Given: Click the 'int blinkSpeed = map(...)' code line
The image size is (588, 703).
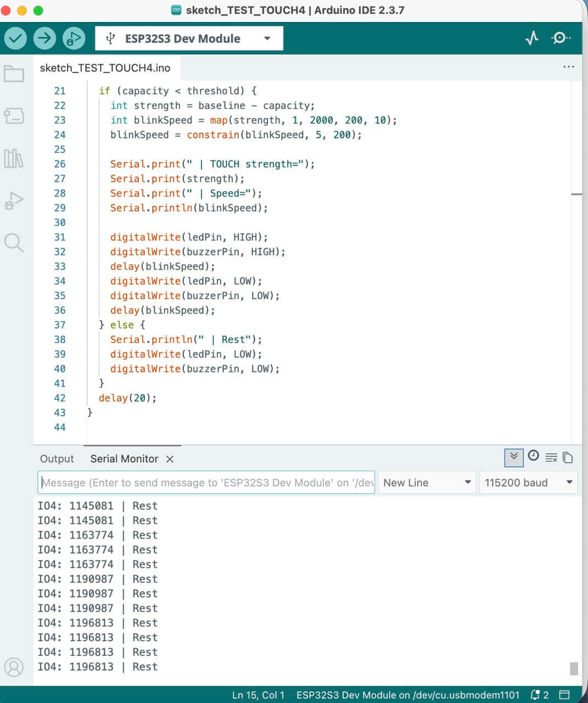Looking at the screenshot, I should (254, 120).
